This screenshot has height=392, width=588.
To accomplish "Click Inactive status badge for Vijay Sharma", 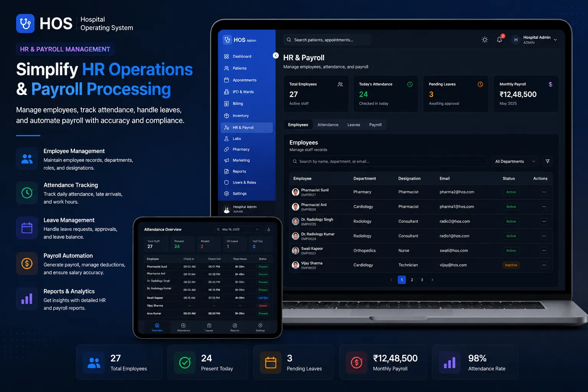I will 511,265.
